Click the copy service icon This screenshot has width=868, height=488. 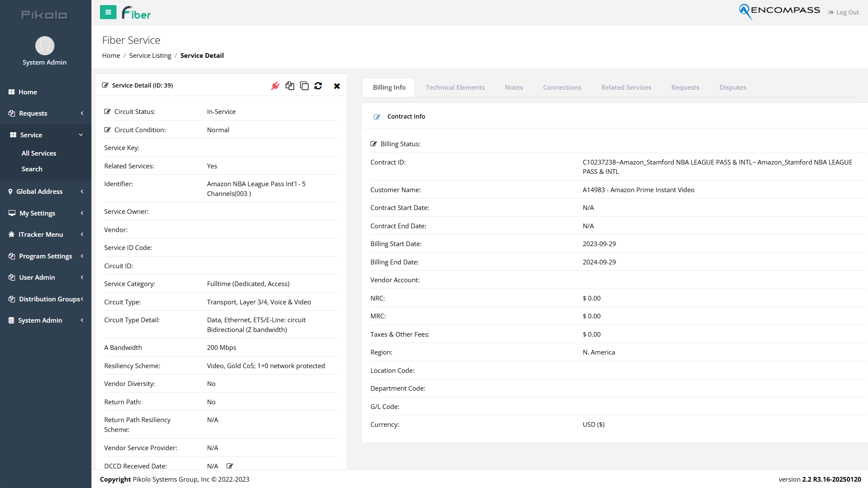pos(305,85)
